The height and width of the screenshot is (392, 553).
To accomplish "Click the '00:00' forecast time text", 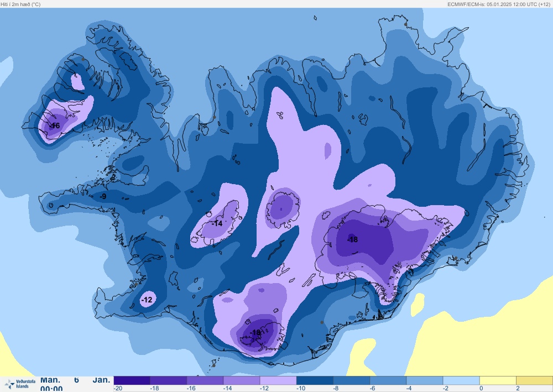I will [51, 389].
